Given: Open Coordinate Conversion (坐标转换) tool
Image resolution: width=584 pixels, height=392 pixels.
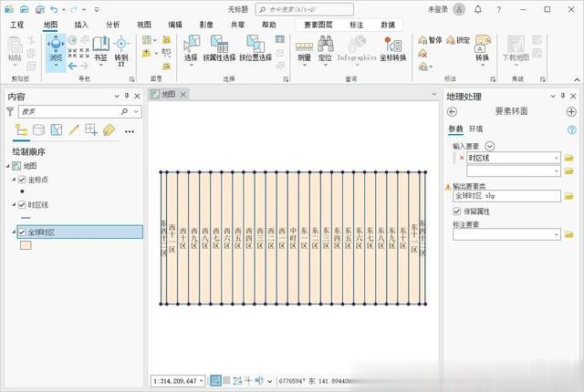Looking at the screenshot, I should (393, 49).
